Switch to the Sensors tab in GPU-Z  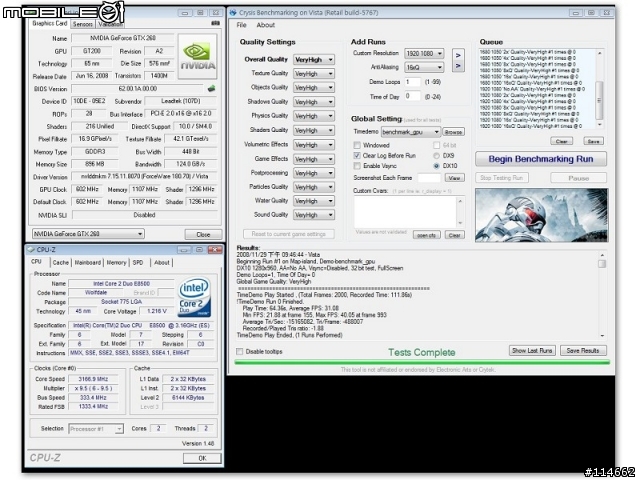[x=83, y=24]
